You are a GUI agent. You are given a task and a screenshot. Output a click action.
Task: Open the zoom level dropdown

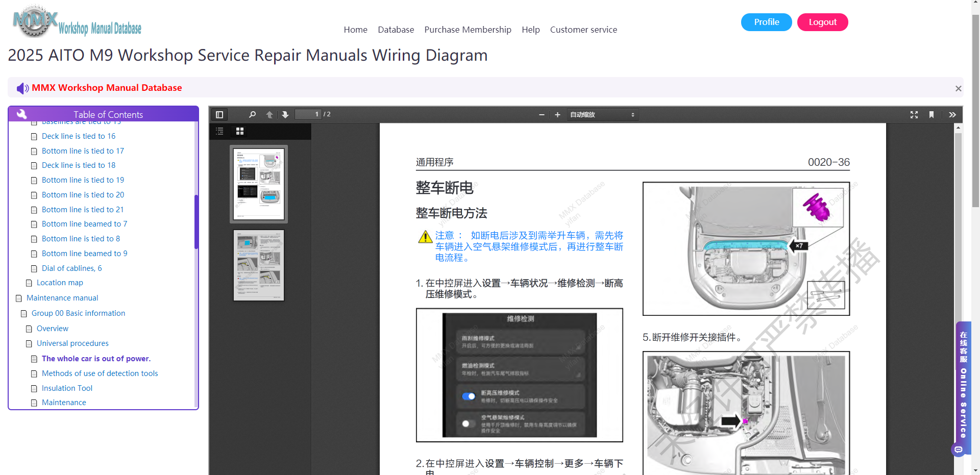(602, 115)
